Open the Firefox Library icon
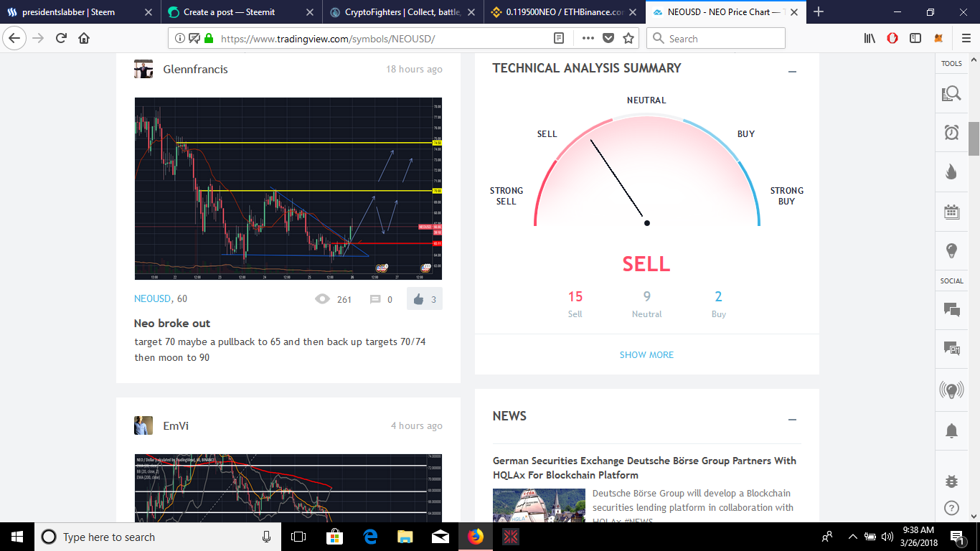Screen dimensions: 980x551 click(870, 39)
